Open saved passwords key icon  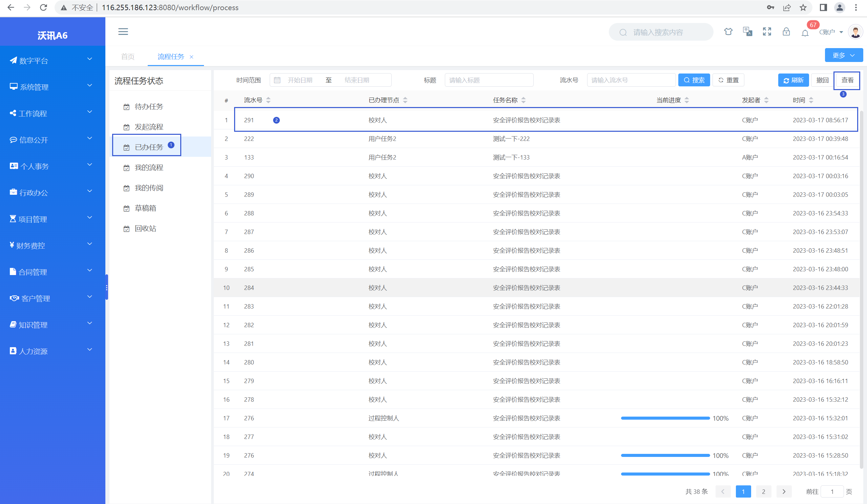pyautogui.click(x=771, y=7)
